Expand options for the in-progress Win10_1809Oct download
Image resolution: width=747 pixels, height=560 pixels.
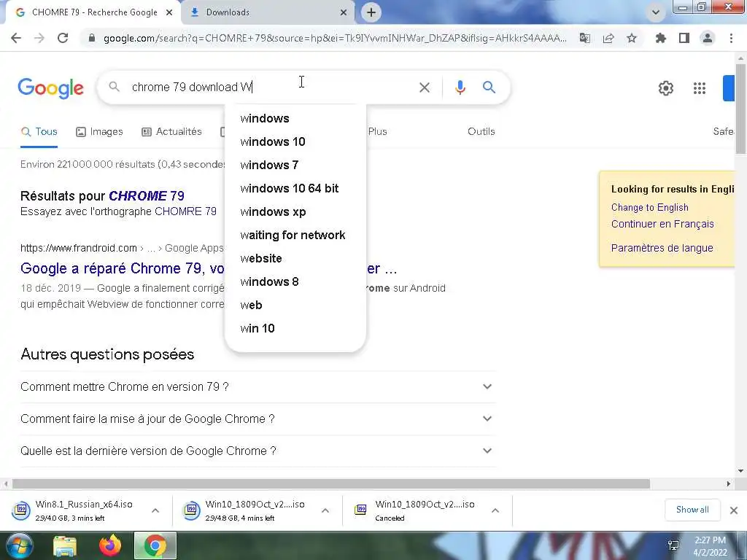coord(325,510)
